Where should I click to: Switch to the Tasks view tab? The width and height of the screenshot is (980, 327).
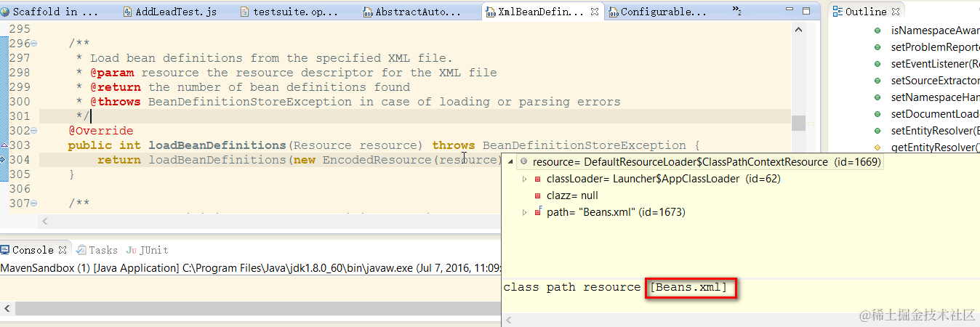tap(97, 249)
